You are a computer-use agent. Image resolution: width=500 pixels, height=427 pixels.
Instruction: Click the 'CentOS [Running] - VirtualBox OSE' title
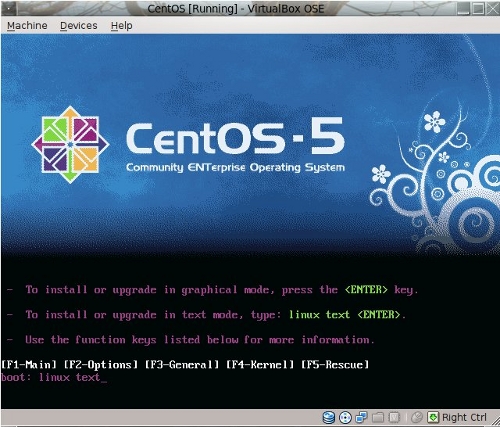(x=236, y=8)
